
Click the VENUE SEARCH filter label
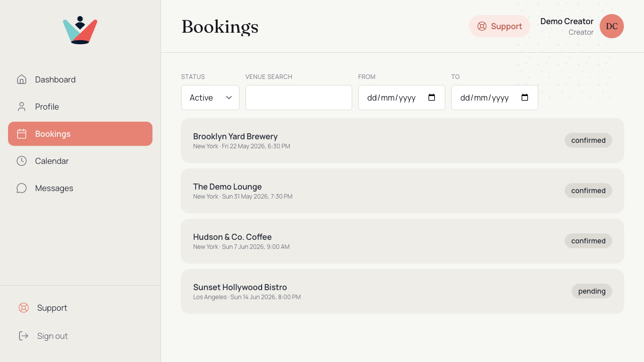[269, 77]
